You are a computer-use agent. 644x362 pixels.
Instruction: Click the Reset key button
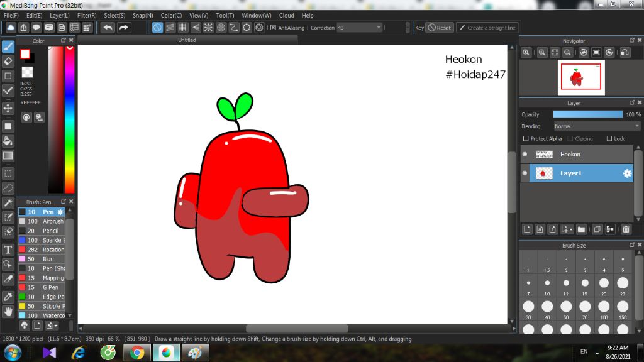click(440, 28)
